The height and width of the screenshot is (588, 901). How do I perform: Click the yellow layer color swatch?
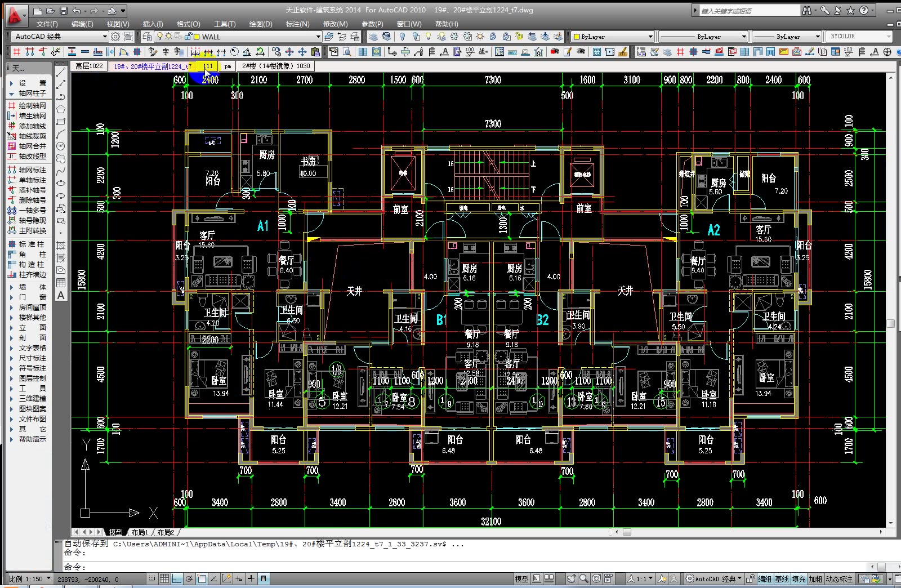click(x=197, y=37)
